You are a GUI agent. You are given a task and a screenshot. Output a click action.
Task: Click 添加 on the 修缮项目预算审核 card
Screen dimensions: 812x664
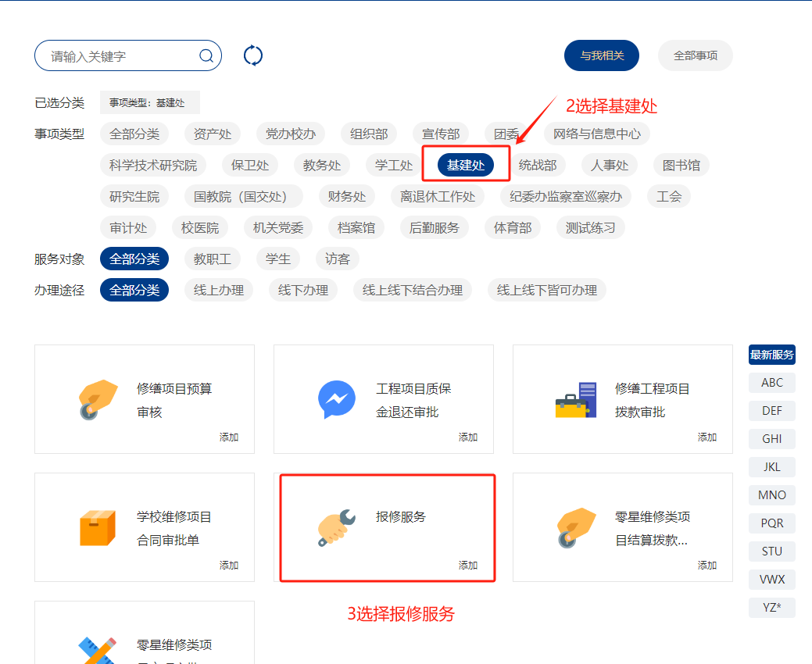coord(229,437)
